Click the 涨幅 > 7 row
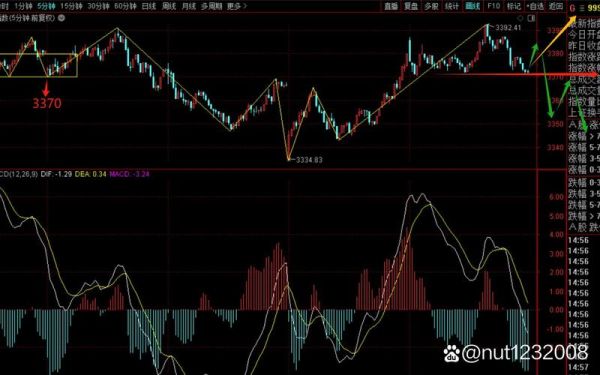This screenshot has height=375, width=600. click(x=584, y=136)
